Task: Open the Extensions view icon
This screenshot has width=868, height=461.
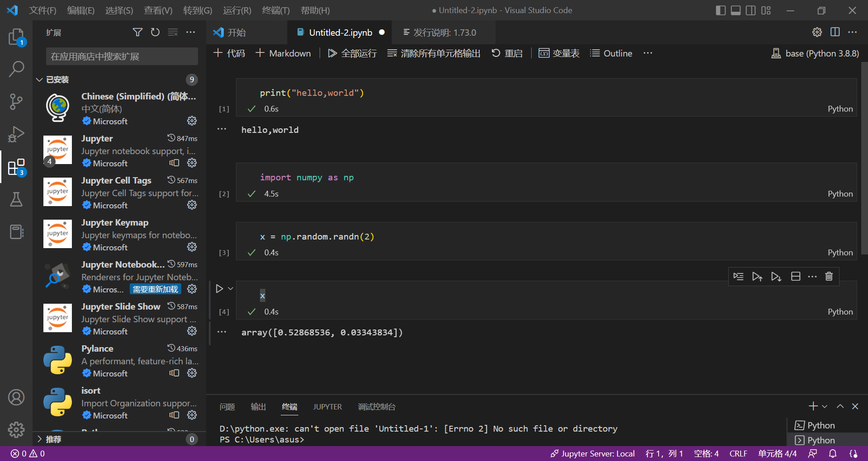Action: click(x=16, y=167)
